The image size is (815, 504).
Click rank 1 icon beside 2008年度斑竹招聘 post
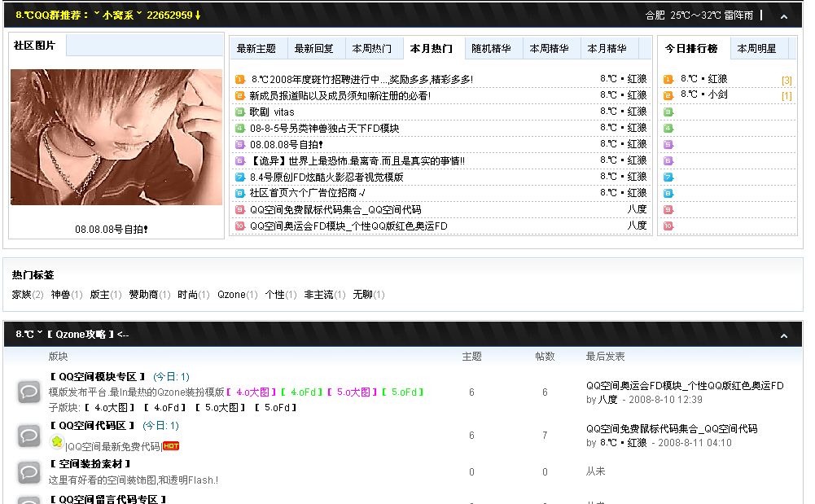pyautogui.click(x=240, y=80)
